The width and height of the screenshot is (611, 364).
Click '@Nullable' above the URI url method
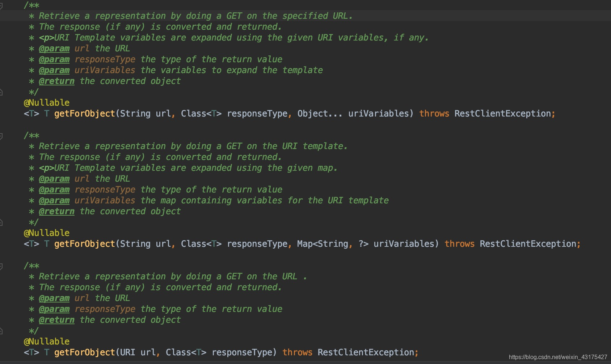47,342
